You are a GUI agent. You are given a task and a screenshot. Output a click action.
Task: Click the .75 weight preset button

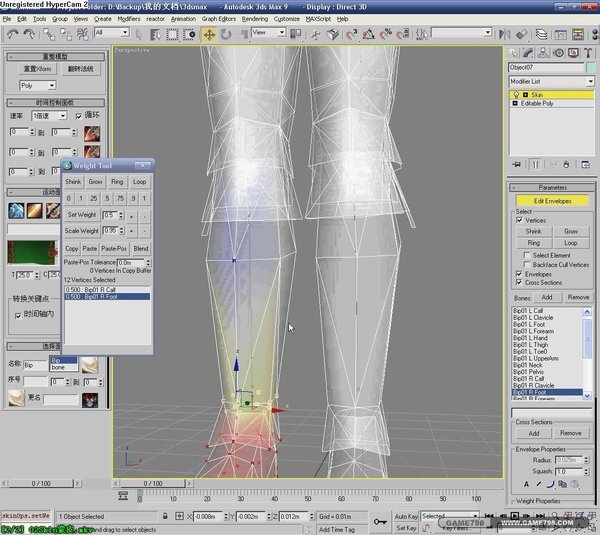(x=120, y=199)
